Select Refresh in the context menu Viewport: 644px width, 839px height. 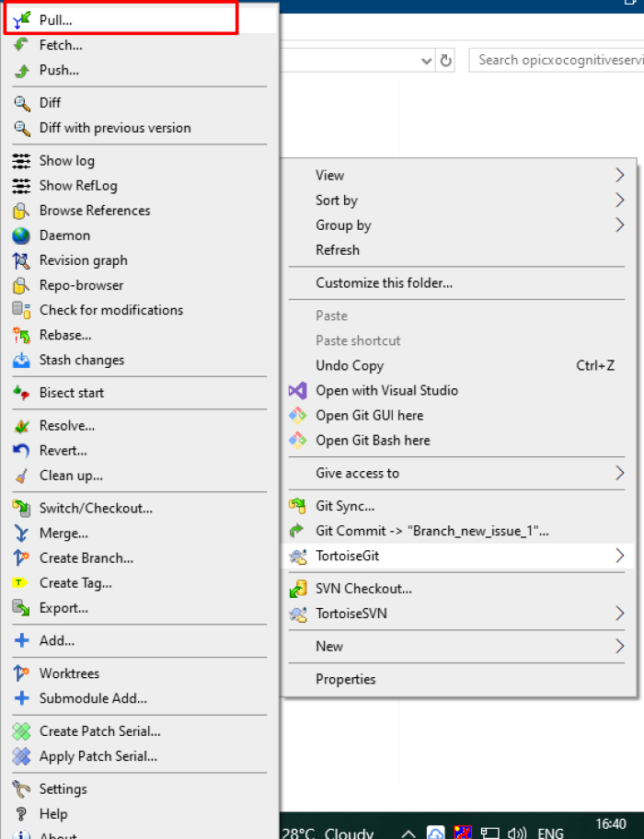[338, 250]
